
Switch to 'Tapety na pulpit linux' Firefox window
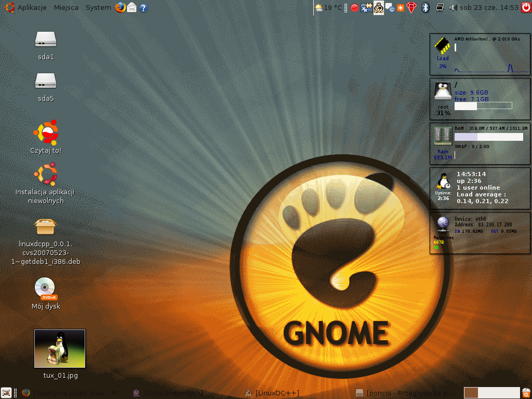pos(73,393)
